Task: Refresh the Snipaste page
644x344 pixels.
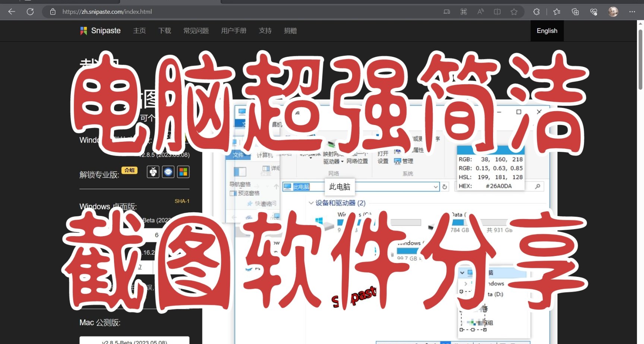Action: [30, 12]
